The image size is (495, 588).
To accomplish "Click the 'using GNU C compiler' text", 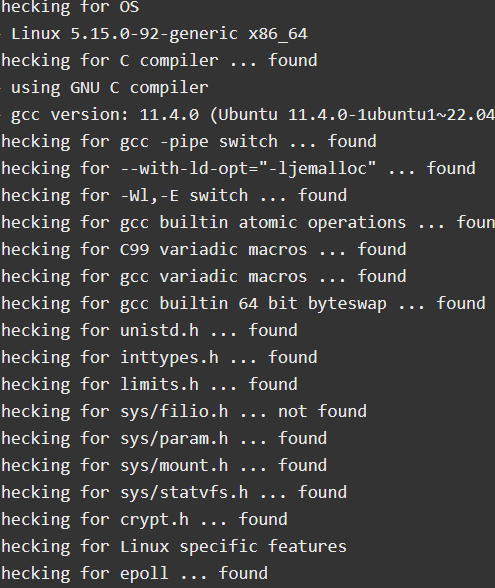I will [x=110, y=88].
